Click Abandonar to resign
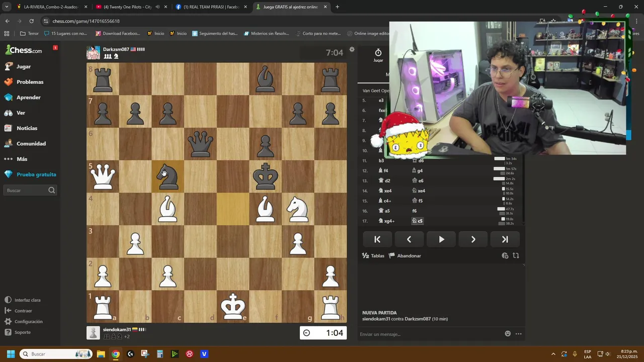644x362 pixels. point(405,256)
